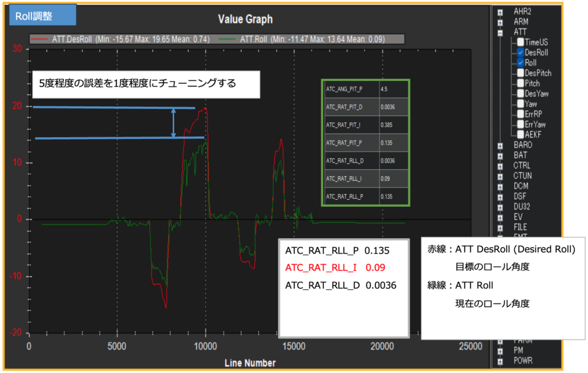588x373 pixels.
Task: Select the DSF label in the tree
Action: (x=520, y=196)
